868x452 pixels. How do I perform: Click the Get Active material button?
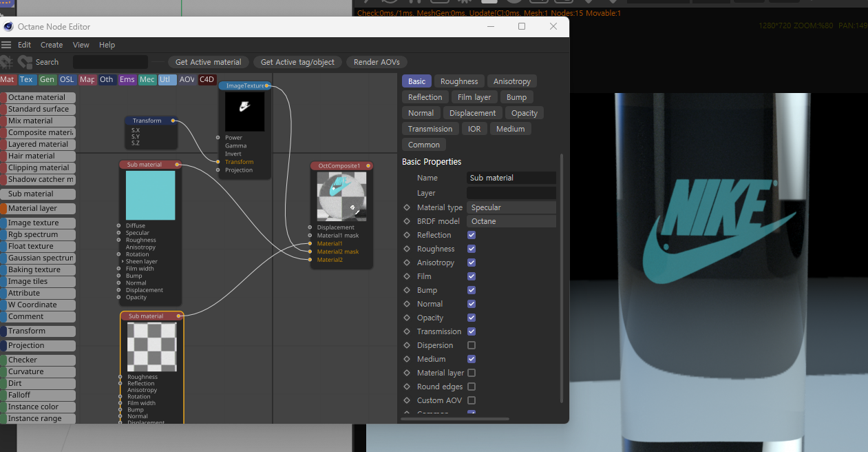[208, 62]
